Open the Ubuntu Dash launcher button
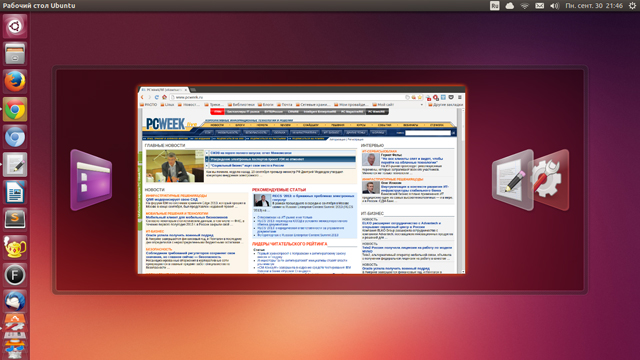 tap(15, 26)
